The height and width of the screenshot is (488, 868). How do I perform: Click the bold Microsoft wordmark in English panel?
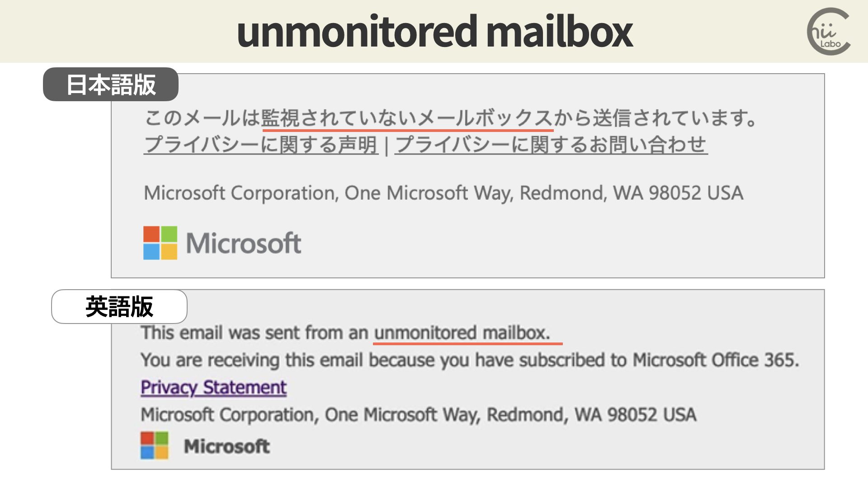[227, 446]
